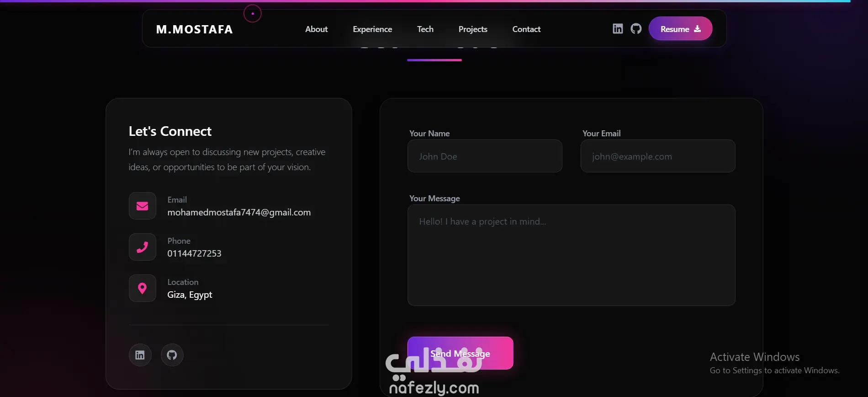
Task: Click the email envelope icon
Action: (143, 206)
